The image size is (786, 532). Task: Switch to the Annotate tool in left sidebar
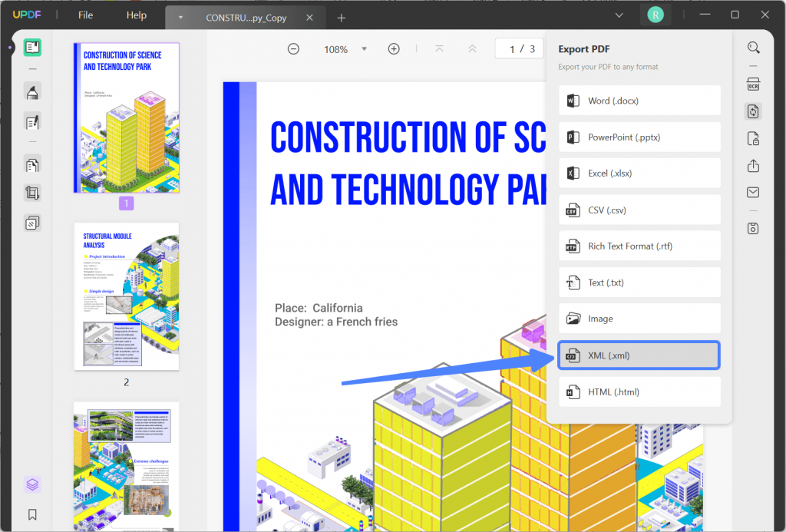pos(32,92)
